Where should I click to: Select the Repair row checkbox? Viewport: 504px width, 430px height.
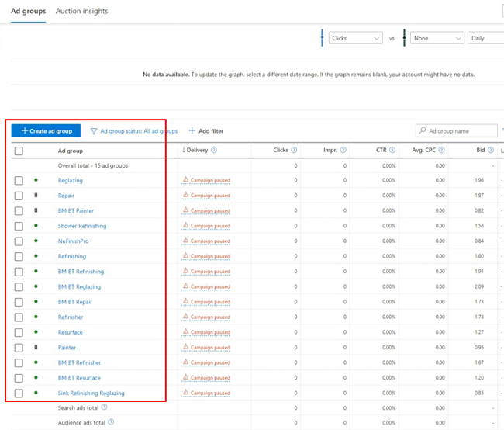click(19, 196)
